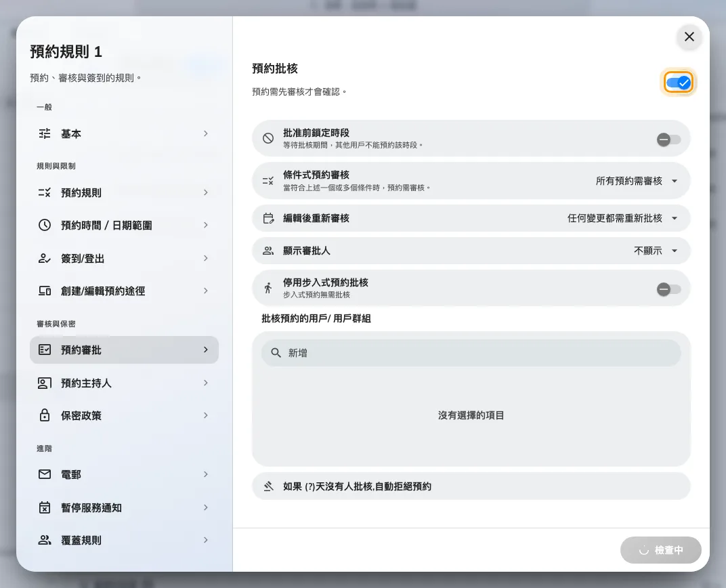Click the gavel icon beside auto-reject row
Image resolution: width=726 pixels, height=588 pixels.
click(268, 486)
